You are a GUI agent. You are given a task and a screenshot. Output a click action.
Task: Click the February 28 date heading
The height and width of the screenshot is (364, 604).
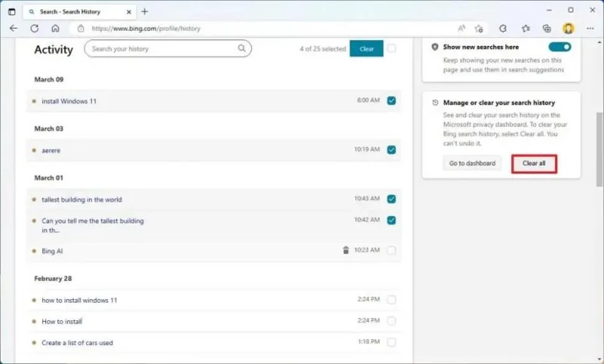click(x=53, y=279)
